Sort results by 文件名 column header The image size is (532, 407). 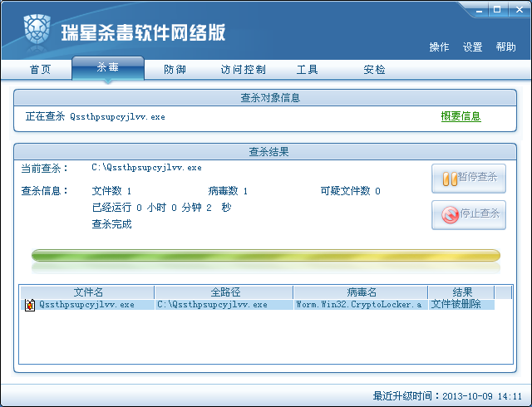pyautogui.click(x=88, y=292)
